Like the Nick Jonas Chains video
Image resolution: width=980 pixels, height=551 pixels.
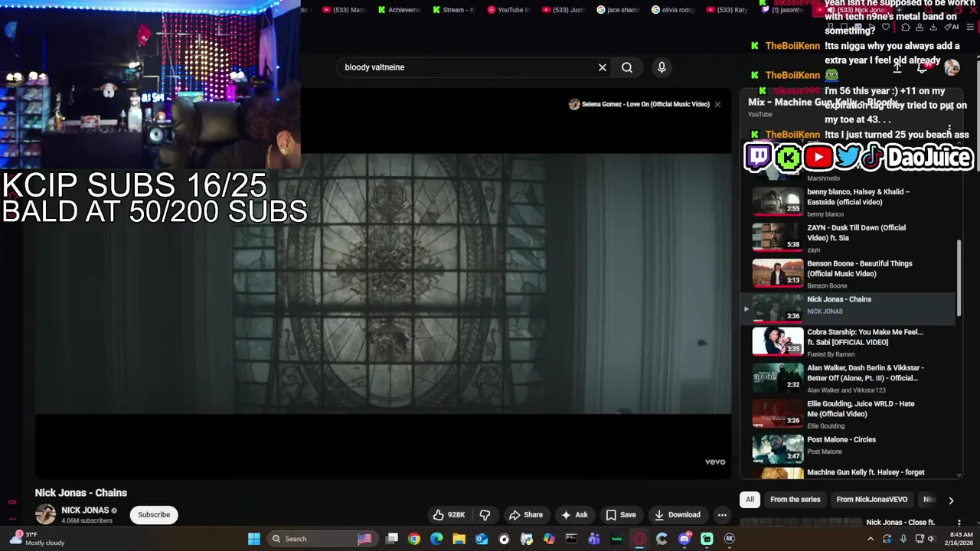coord(449,515)
